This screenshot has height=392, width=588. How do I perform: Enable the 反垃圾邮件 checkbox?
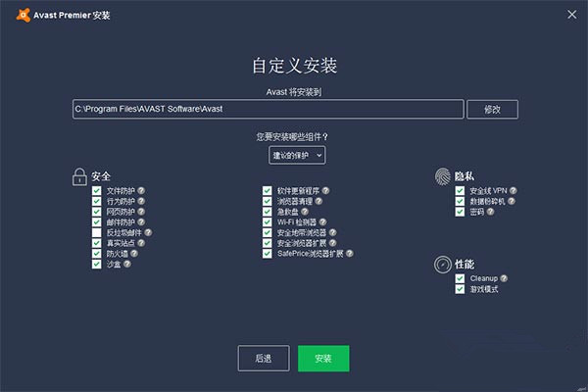(x=97, y=232)
